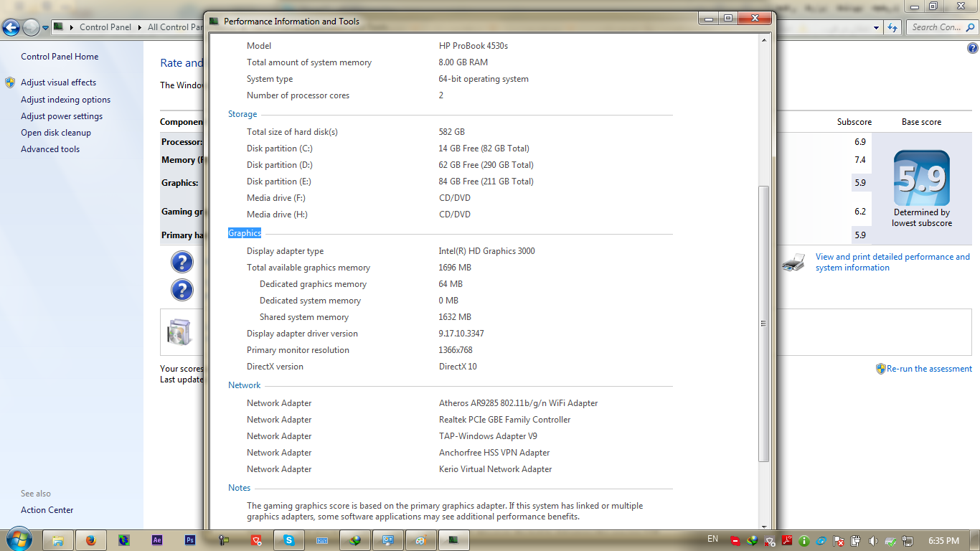The image size is (980, 551).
Task: Click the power battery tray icon
Action: [x=856, y=540]
